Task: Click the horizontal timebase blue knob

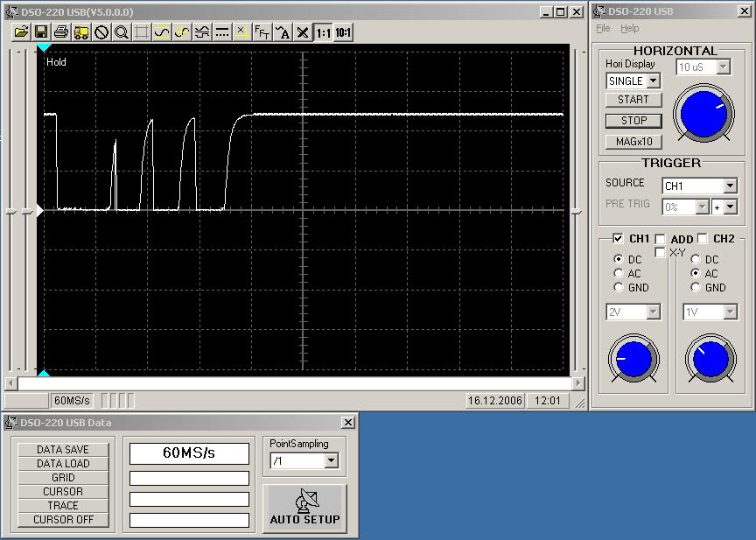Action: 703,114
